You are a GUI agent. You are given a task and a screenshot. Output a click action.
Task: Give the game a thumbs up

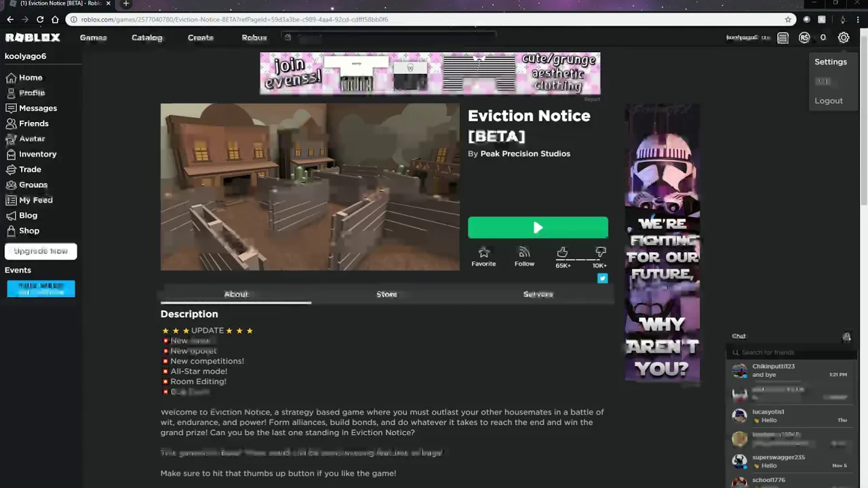tap(562, 253)
